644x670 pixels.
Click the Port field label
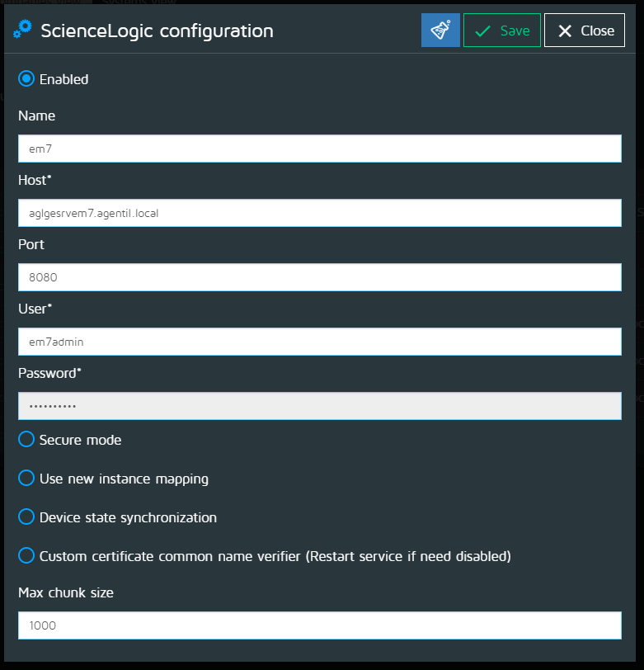pyautogui.click(x=31, y=244)
